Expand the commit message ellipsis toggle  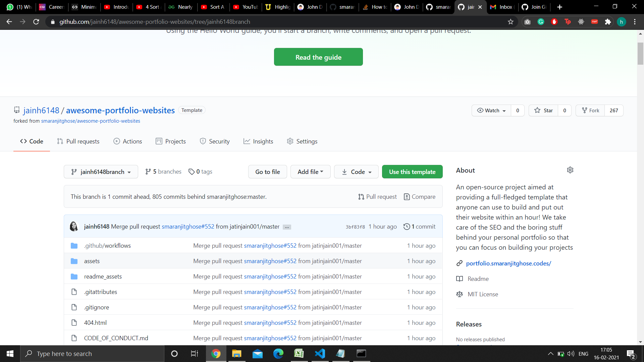click(287, 227)
